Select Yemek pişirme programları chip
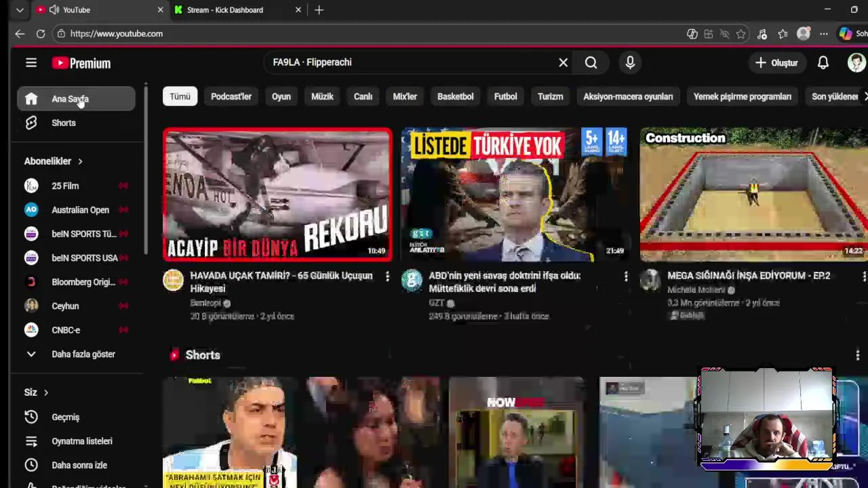868x488 pixels. [743, 97]
